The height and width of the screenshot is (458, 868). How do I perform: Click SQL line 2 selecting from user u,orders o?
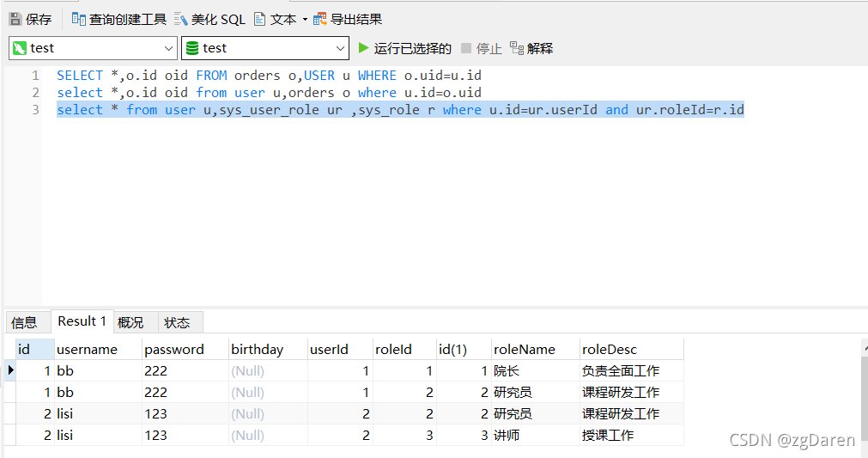pos(269,93)
